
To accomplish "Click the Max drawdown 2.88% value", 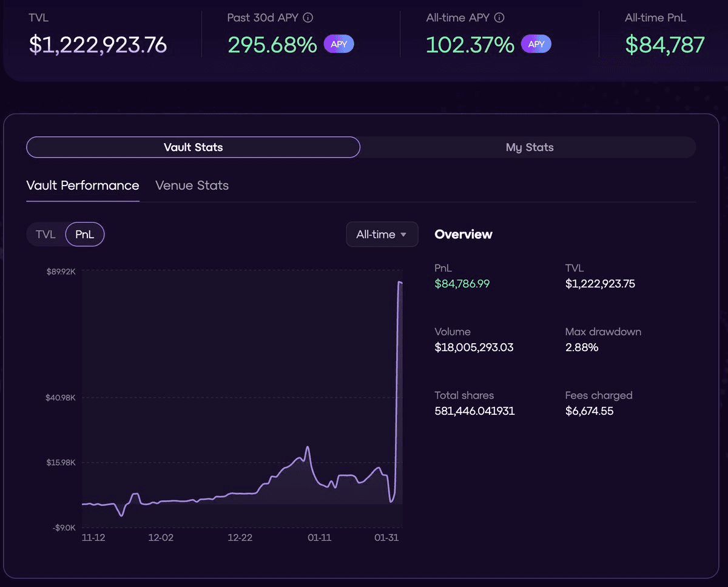I will pos(581,347).
